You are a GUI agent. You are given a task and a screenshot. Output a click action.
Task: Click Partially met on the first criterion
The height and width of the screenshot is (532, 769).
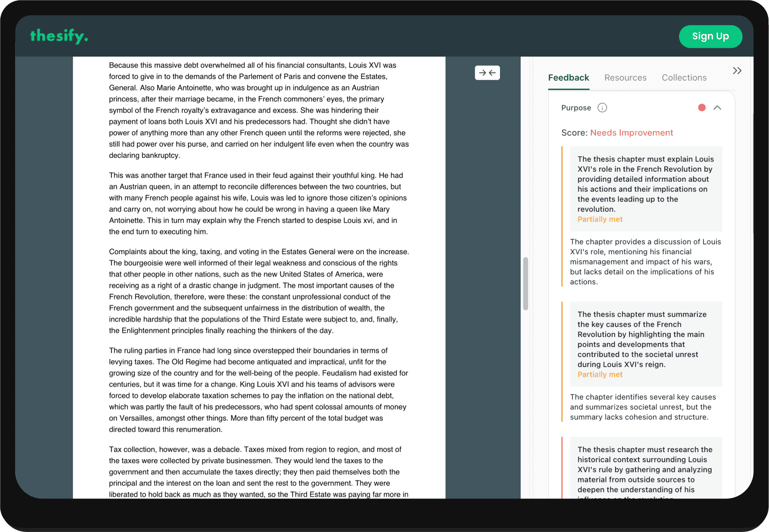click(600, 219)
